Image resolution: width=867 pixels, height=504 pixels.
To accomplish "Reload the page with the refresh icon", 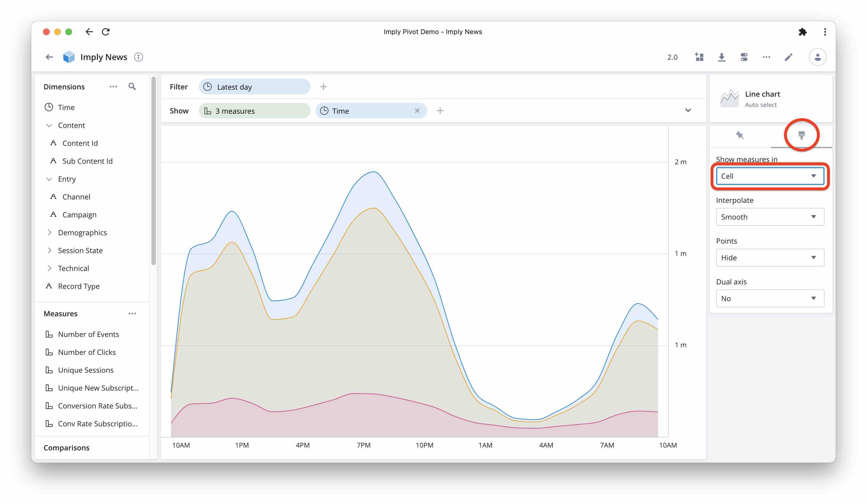I will pyautogui.click(x=106, y=32).
